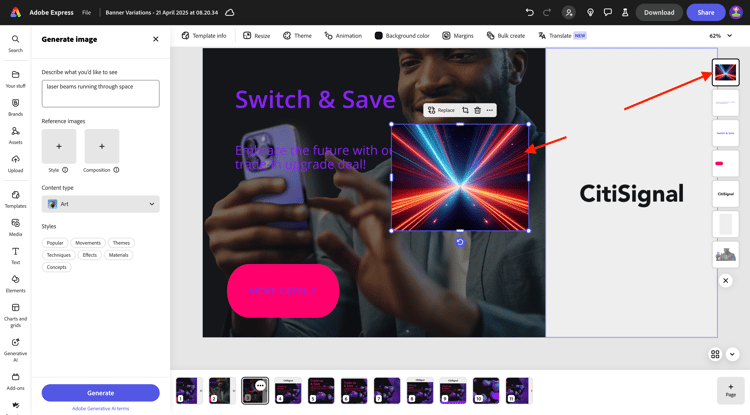Select the Materials styles chip
This screenshot has height=415, width=750.
point(118,255)
